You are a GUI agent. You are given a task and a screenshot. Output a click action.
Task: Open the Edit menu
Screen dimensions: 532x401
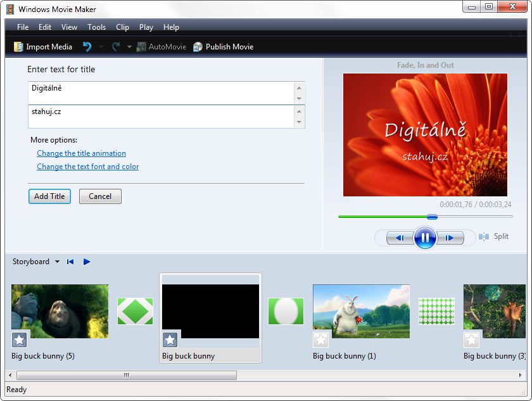45,27
